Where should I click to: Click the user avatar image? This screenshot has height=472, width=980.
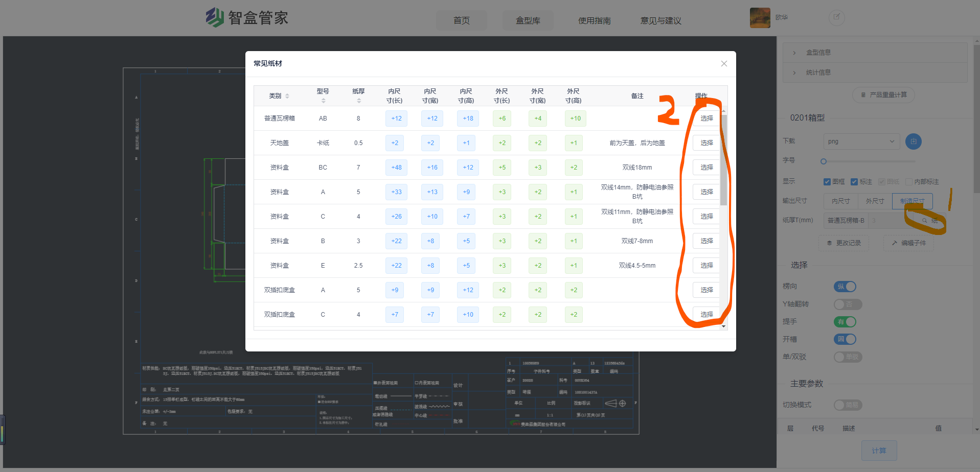[760, 18]
